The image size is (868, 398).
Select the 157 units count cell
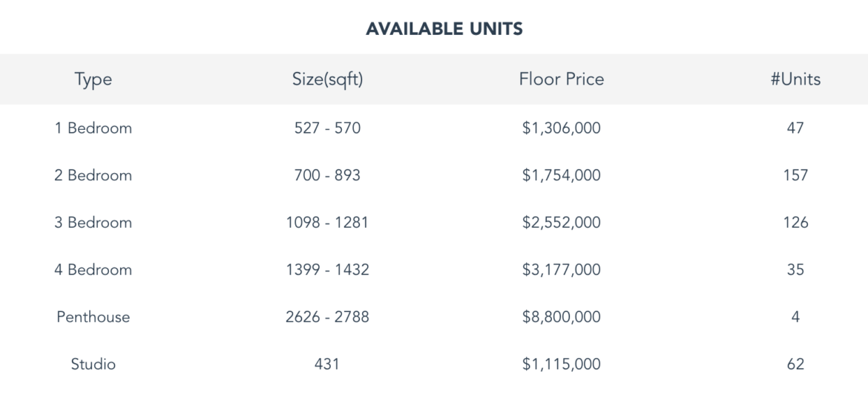pyautogui.click(x=795, y=175)
